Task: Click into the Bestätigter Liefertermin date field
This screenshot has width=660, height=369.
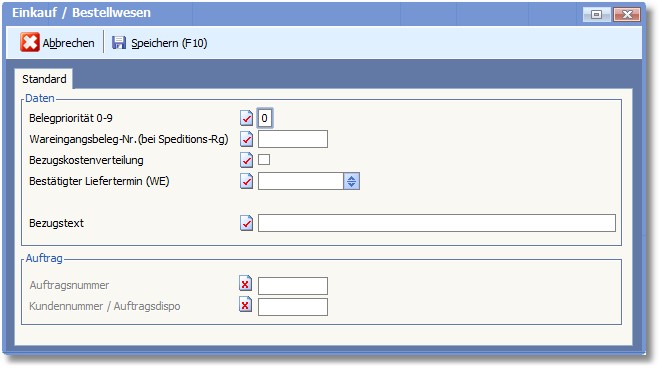Action: (x=301, y=181)
